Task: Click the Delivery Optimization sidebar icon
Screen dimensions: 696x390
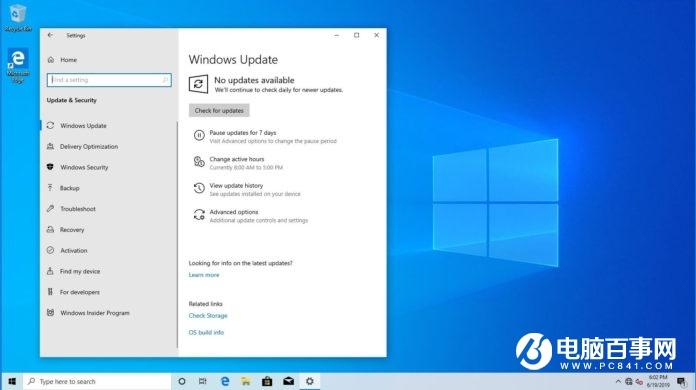Action: pyautogui.click(x=51, y=146)
